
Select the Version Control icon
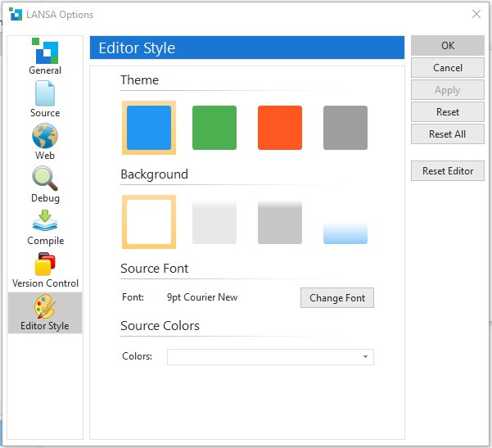click(x=45, y=265)
